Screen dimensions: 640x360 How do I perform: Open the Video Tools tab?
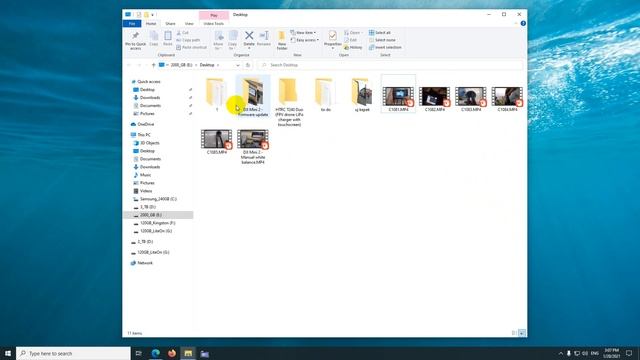click(213, 24)
